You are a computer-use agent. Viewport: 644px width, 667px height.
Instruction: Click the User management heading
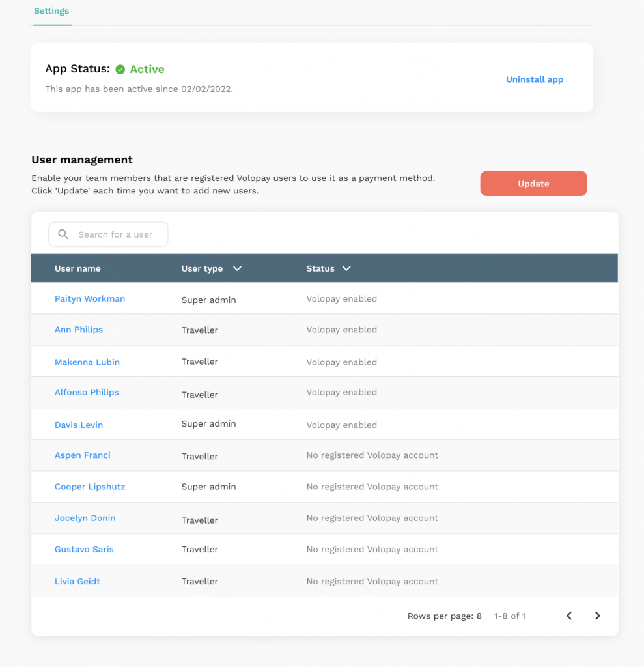tap(82, 160)
